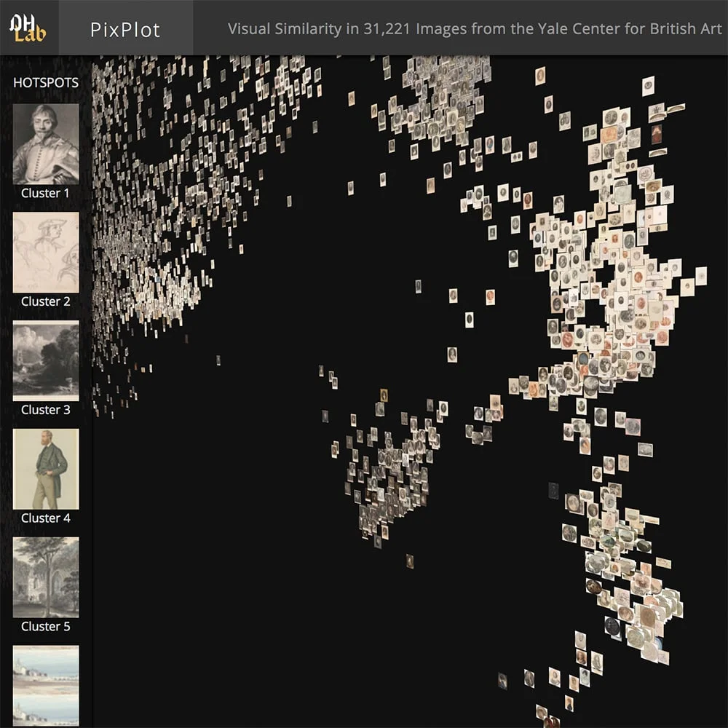This screenshot has height=728, width=728.
Task: Open the Cluster 4 standing man thumbnail
Action: (46, 469)
